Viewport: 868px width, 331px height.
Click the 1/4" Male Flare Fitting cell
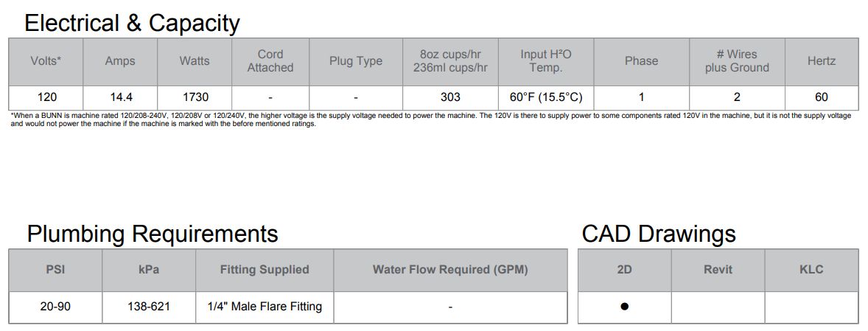265,307
